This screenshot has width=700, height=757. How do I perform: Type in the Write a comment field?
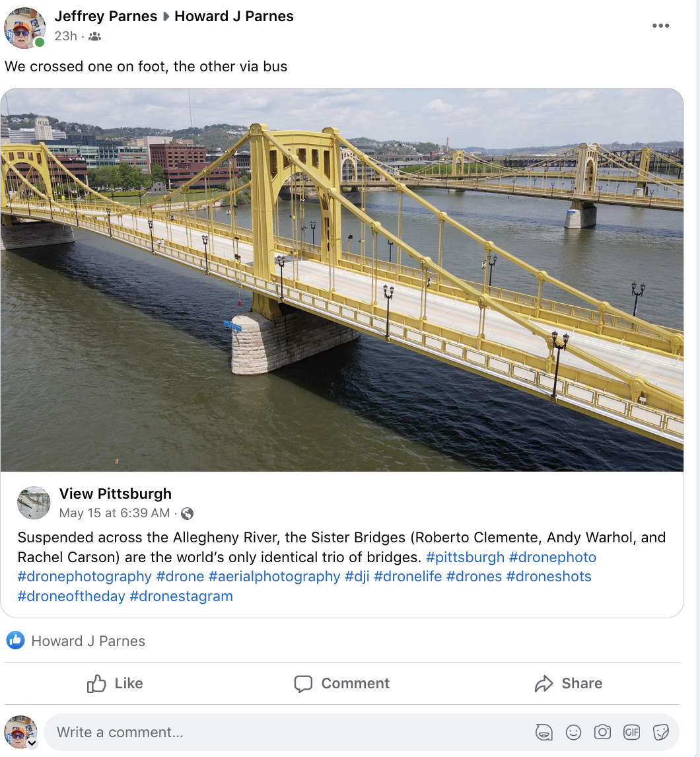[284, 732]
